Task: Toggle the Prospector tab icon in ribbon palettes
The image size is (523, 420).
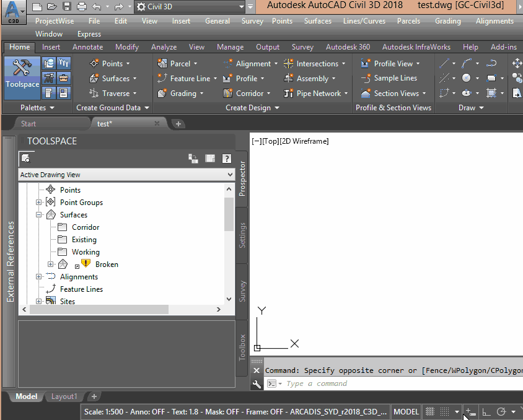Action: tap(49, 63)
